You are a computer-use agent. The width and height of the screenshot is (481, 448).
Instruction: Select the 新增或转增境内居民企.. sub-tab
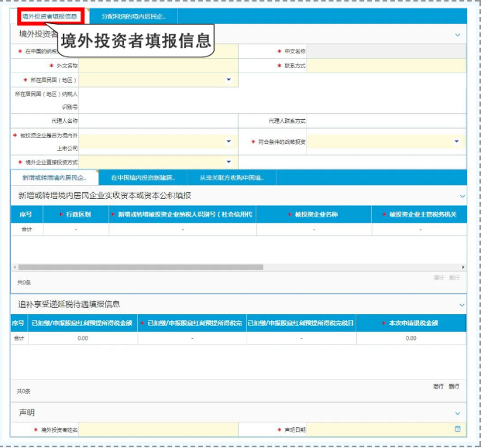[54, 178]
